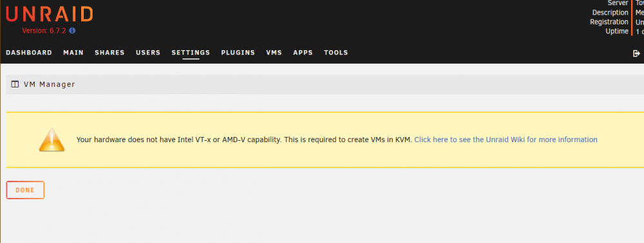The width and height of the screenshot is (644, 243).
Task: Open the Shares page
Action: click(x=109, y=53)
